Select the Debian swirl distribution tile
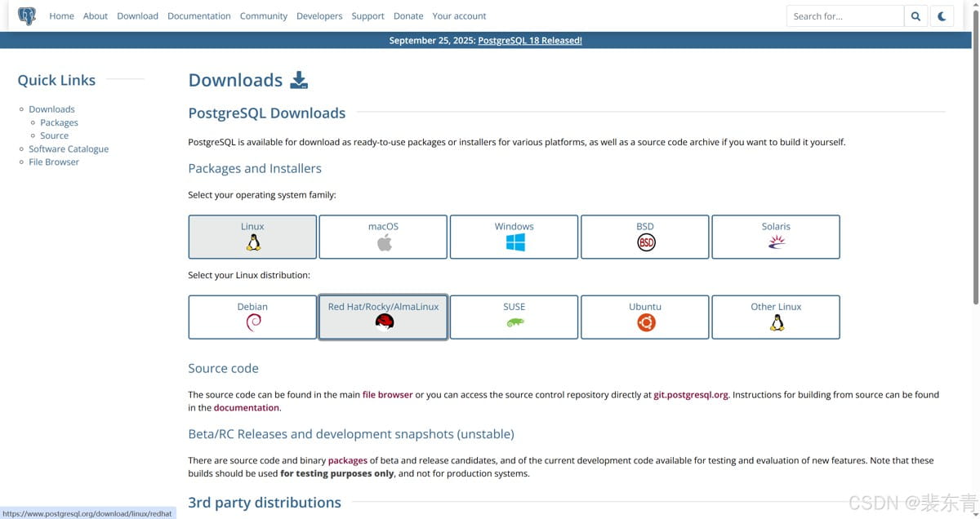This screenshot has width=980, height=519. pos(252,317)
